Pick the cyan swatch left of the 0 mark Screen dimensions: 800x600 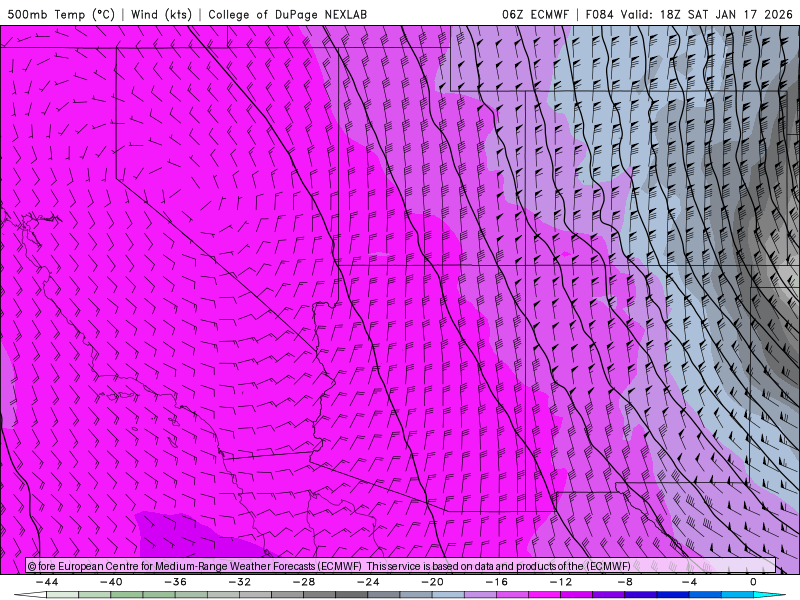737,595
